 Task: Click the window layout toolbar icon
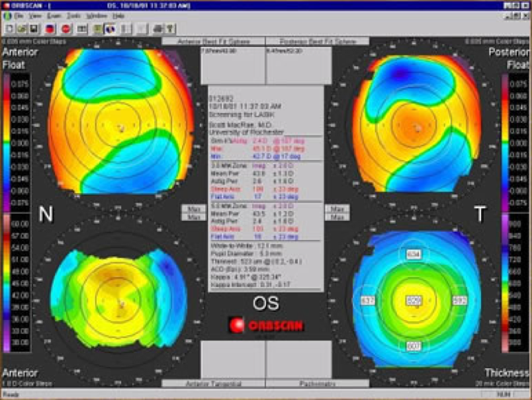(82, 29)
